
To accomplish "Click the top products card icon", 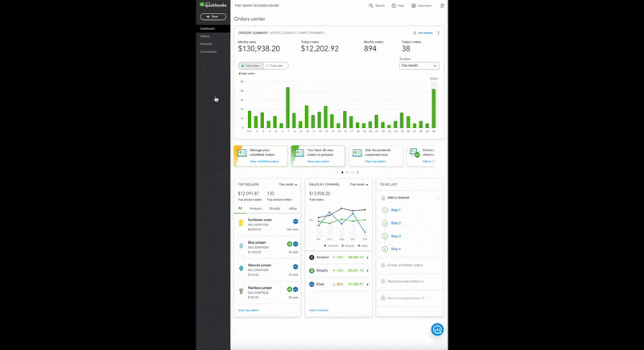I will (357, 153).
